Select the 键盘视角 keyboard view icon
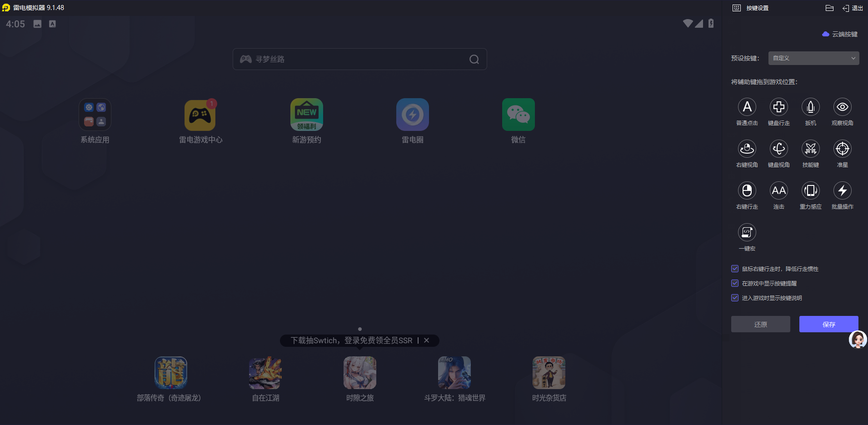 778,149
